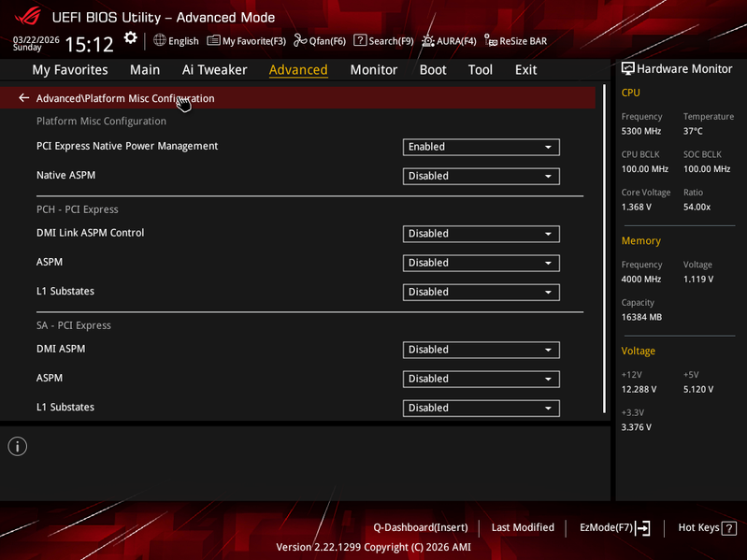Open AURA(F4) lighting icon

[x=428, y=41]
